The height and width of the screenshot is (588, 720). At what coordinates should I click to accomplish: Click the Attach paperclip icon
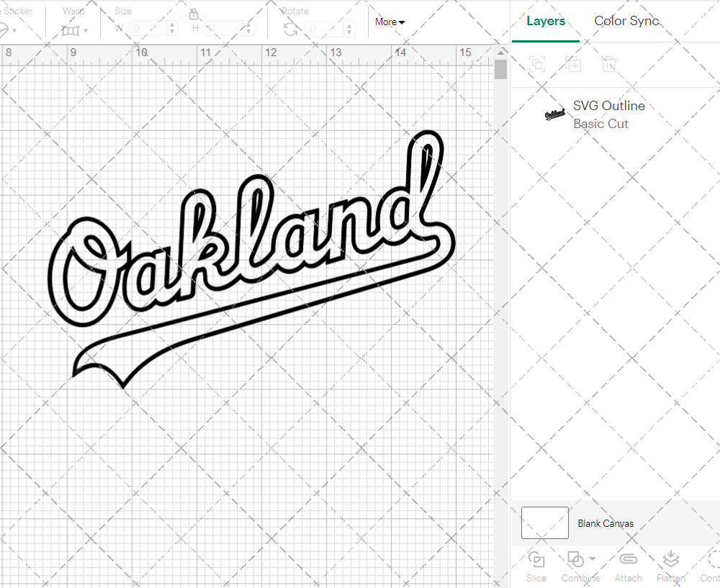pyautogui.click(x=628, y=559)
